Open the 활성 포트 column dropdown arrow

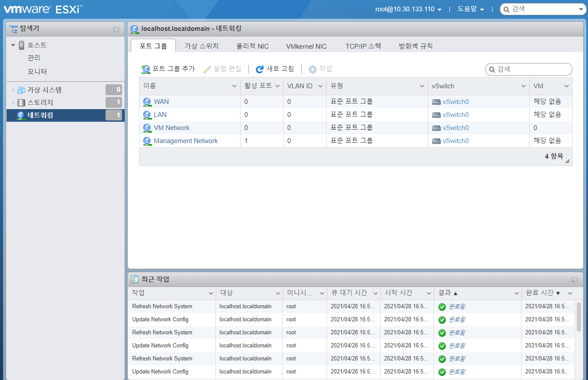[x=277, y=87]
